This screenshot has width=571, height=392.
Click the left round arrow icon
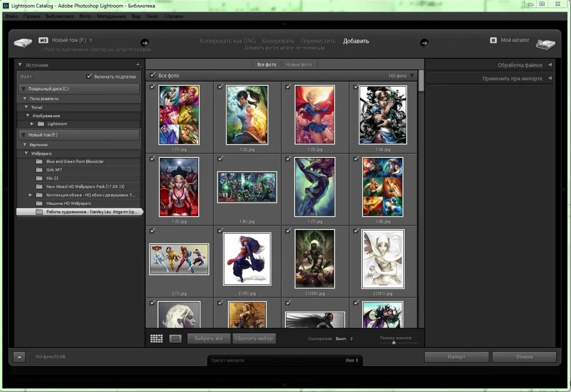click(x=145, y=42)
